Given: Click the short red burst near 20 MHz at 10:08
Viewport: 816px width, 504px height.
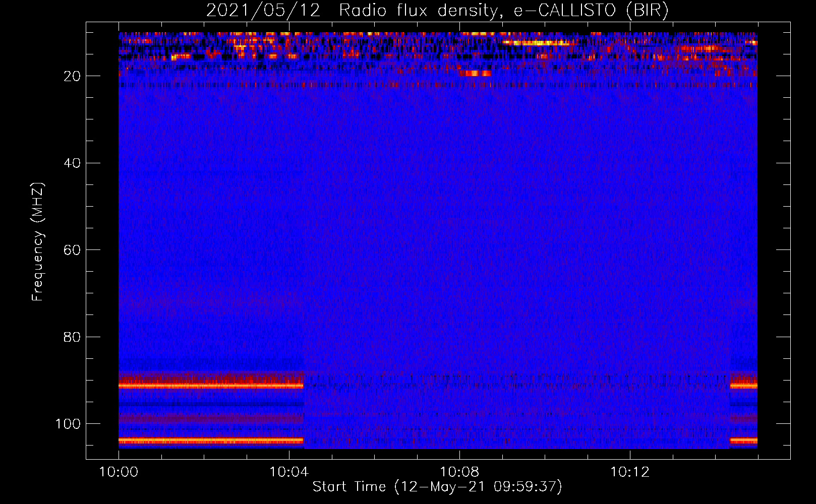Looking at the screenshot, I should pos(475,73).
